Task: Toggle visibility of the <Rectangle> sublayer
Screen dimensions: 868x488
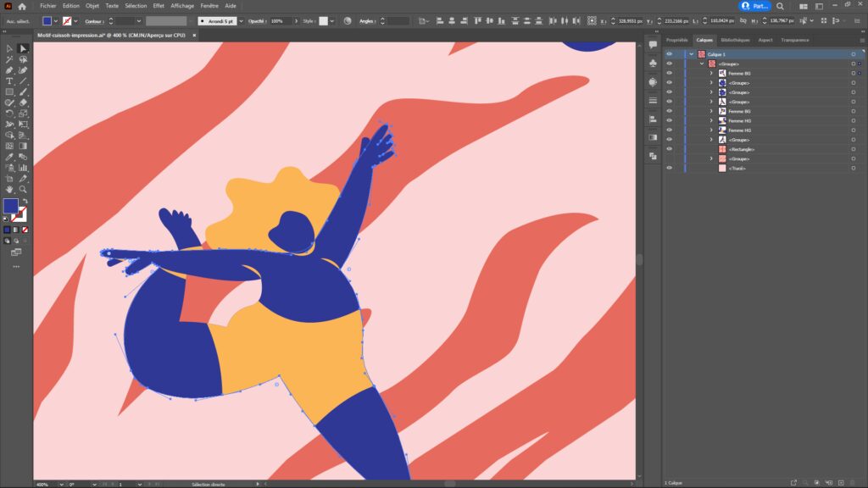Action: pos(669,149)
